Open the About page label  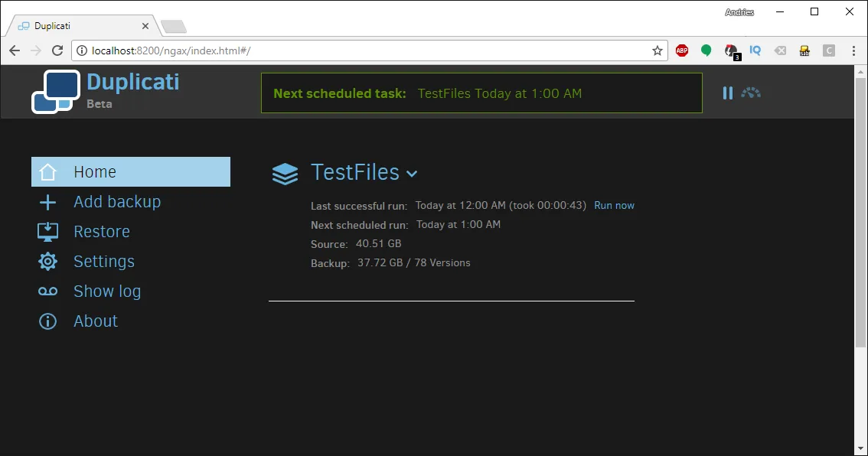point(96,321)
